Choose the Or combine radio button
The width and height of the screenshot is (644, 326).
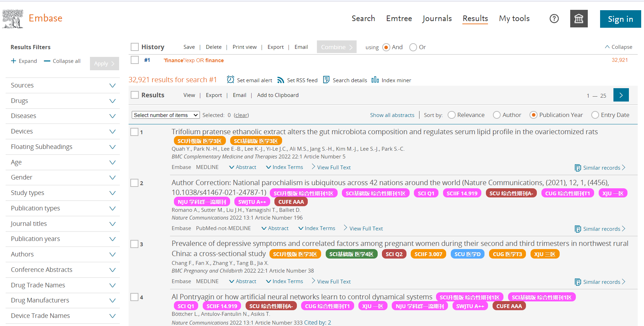tap(413, 47)
